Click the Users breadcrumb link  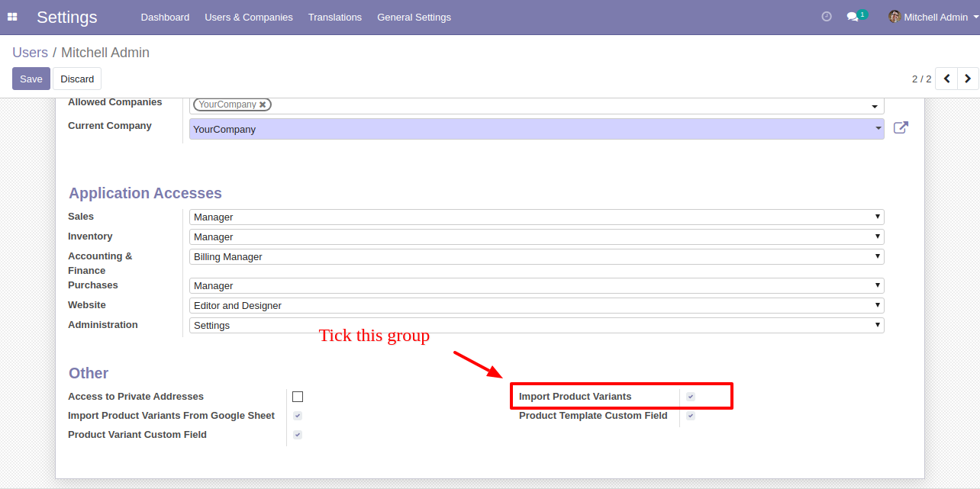(x=31, y=53)
